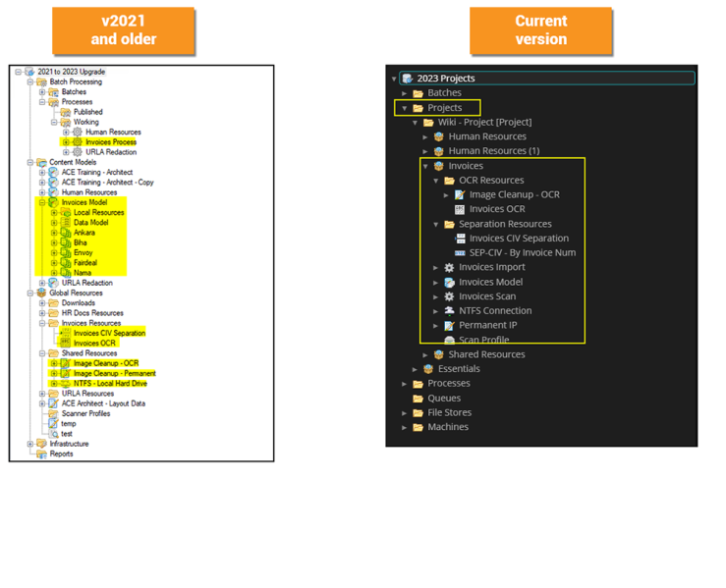726x588 pixels.
Task: Select ACE Training - Architect - Copy
Action: click(x=107, y=183)
